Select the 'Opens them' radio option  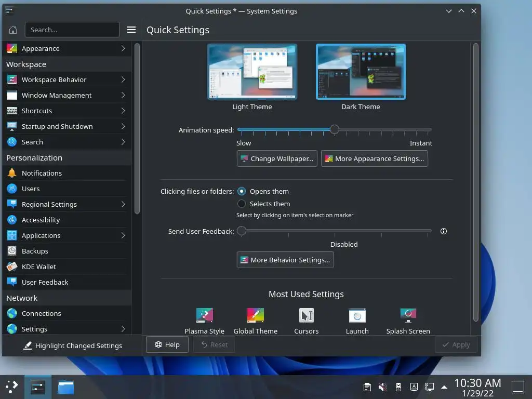point(242,191)
